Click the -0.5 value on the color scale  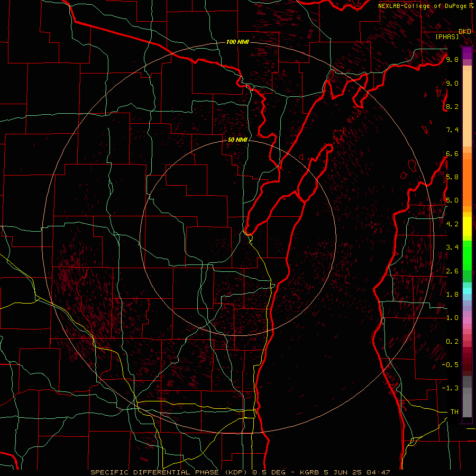coord(450,364)
